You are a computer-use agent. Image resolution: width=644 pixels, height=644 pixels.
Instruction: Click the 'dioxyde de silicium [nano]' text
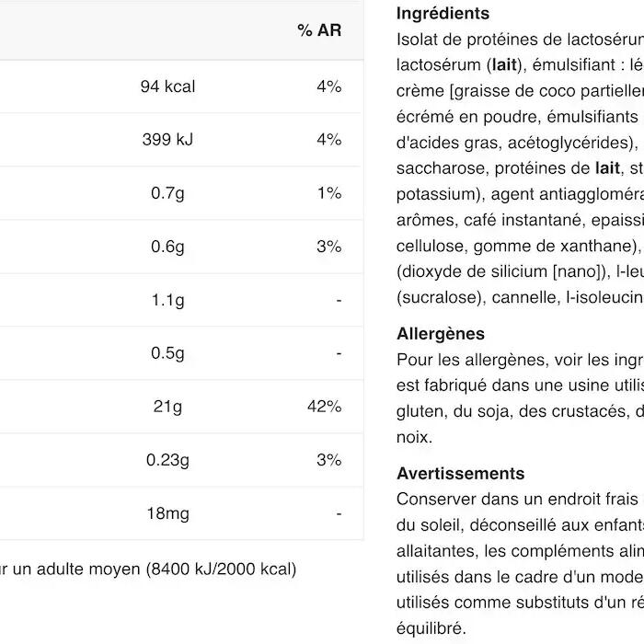[501, 272]
